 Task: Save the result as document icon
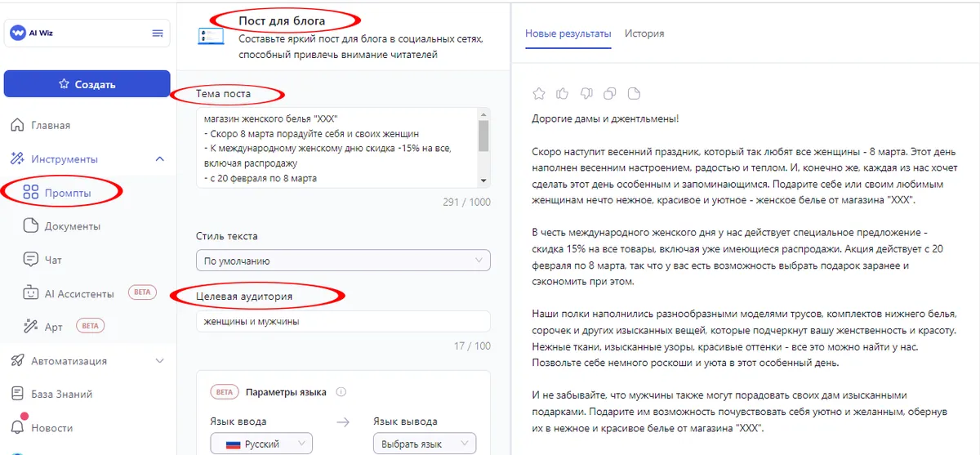[634, 92]
